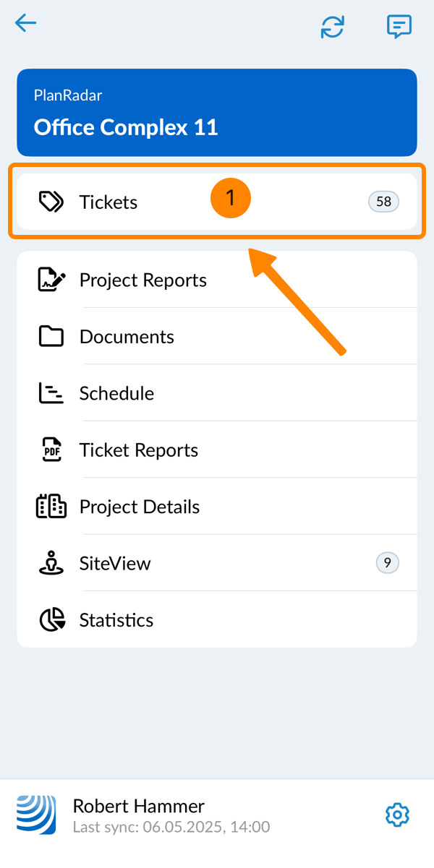
Task: Tap the SiteView location icon
Action: (51, 563)
